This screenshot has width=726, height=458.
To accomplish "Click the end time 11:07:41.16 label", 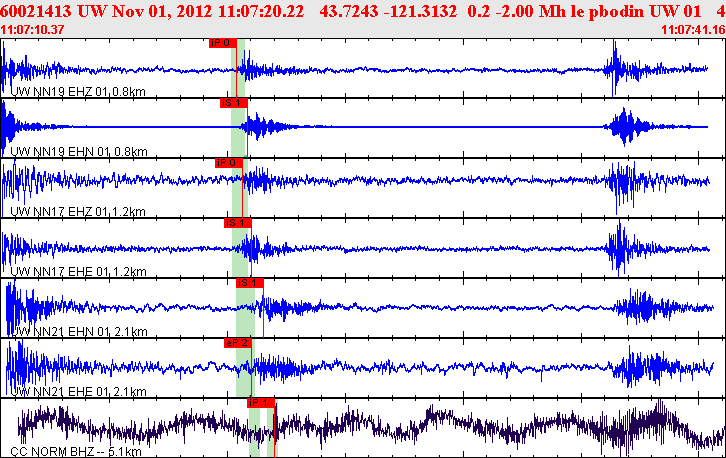I will point(693,30).
